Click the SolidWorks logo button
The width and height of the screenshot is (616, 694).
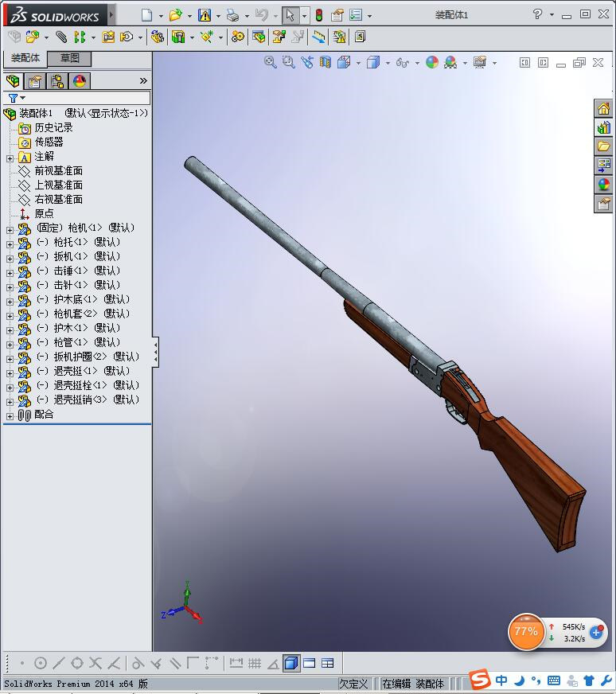point(56,15)
